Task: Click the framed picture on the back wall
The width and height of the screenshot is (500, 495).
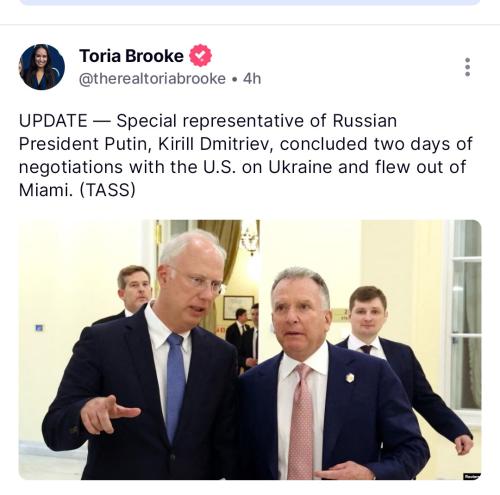Action: click(x=239, y=307)
